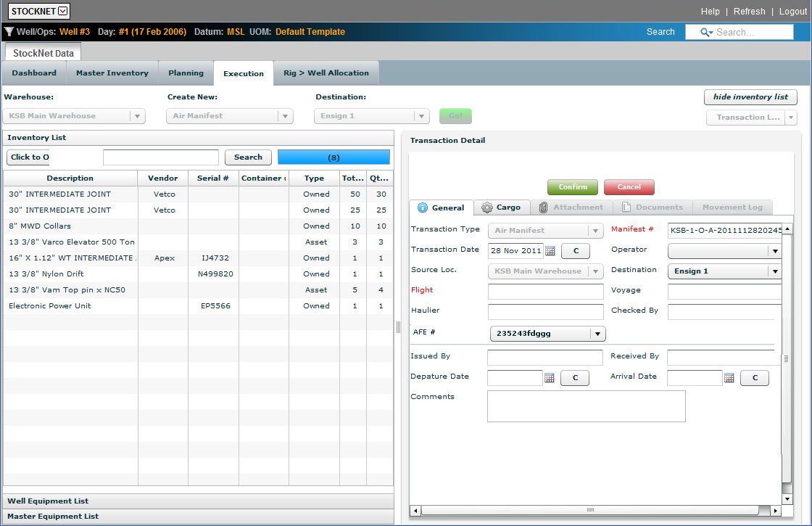The image size is (812, 526).
Task: Expand the Warehouse dropdown
Action: click(137, 116)
